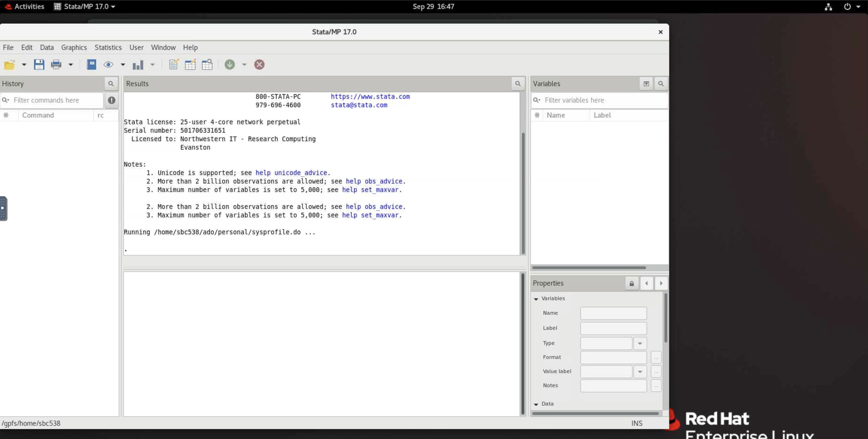
Task: Click the stata@stata.com email link
Action: click(359, 105)
